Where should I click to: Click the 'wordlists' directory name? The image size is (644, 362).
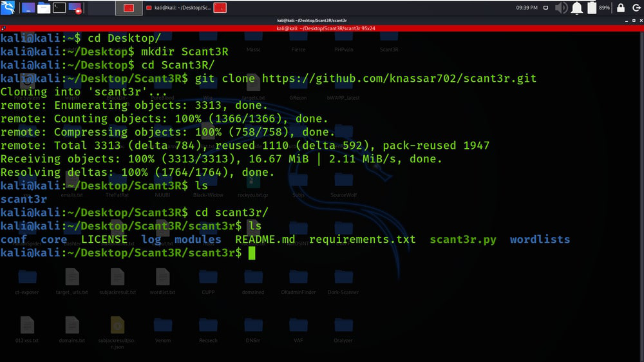[x=540, y=240]
